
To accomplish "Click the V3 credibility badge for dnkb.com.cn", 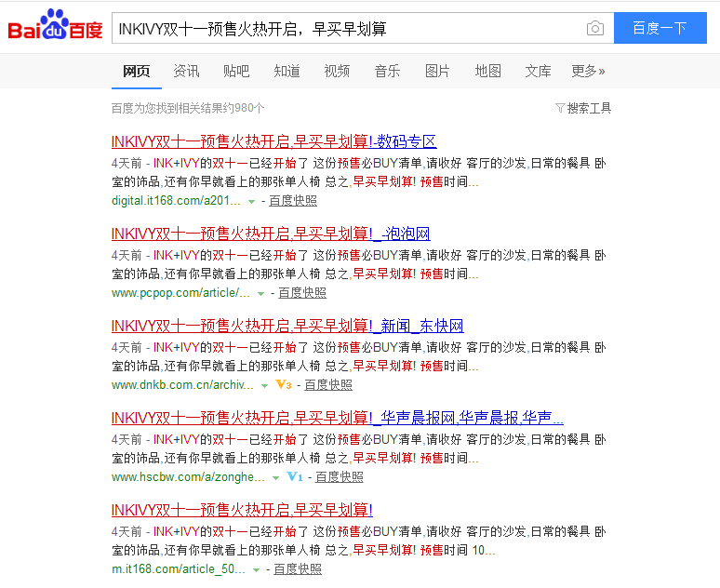I will 284,384.
